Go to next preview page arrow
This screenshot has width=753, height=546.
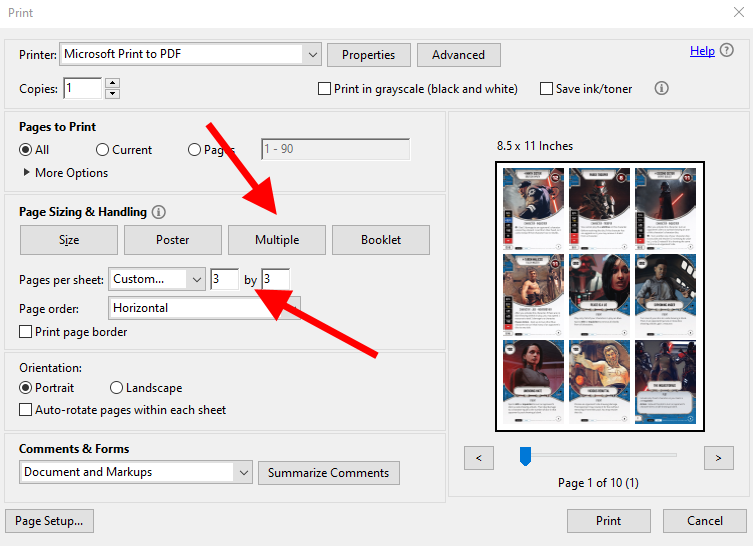click(718, 458)
